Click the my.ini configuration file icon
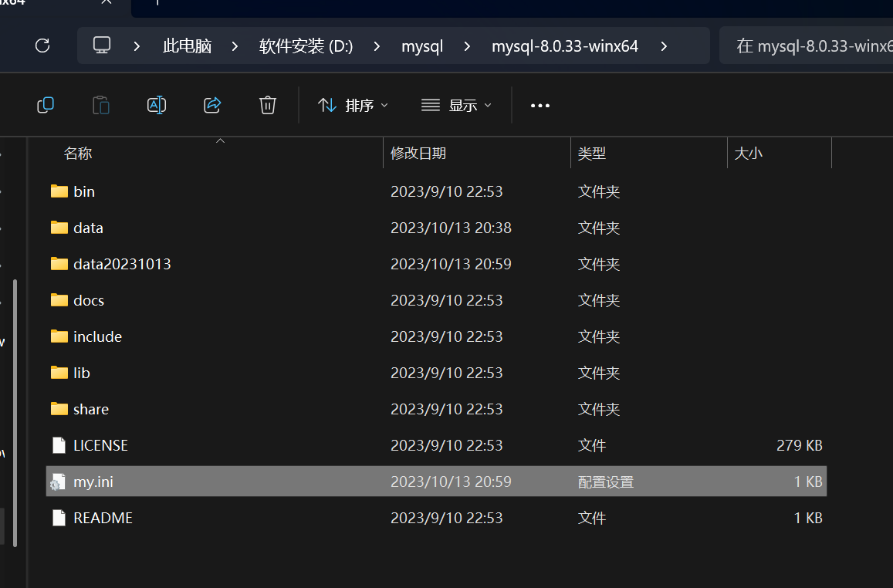The width and height of the screenshot is (893, 588). 58,481
